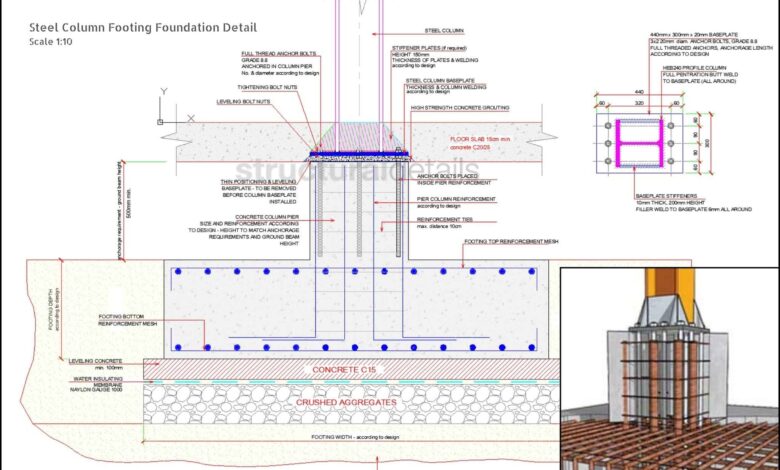Click the "320" bolt spacing dimension
The width and height of the screenshot is (780, 470).
[639, 103]
